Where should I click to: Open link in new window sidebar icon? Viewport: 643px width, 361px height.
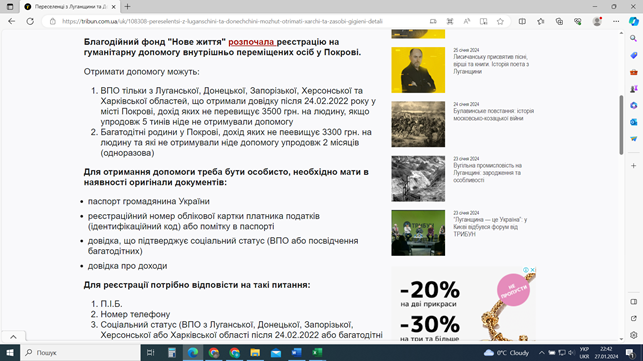634,318
